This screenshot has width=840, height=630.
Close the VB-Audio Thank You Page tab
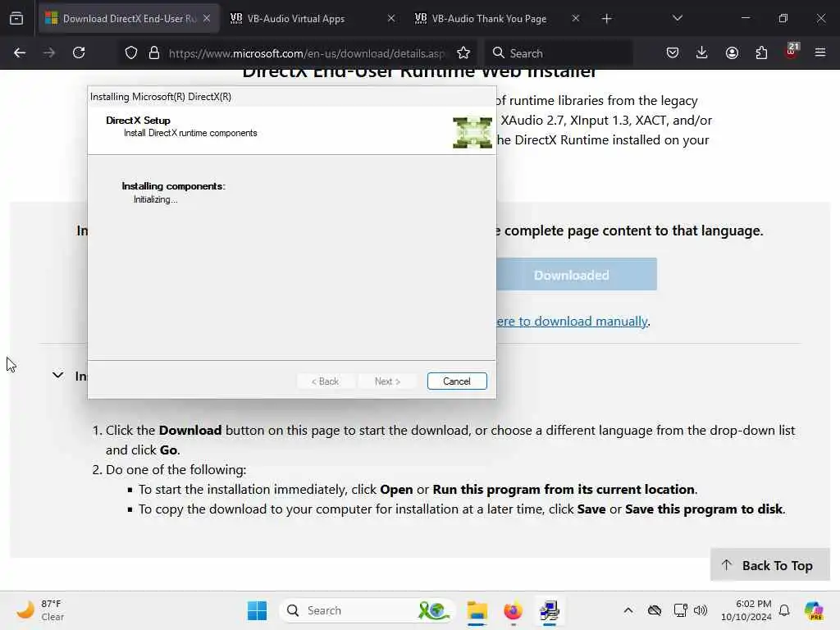575,18
